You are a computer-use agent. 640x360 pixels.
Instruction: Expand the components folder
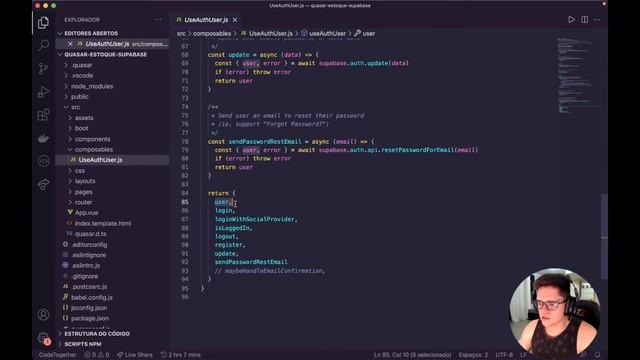pyautogui.click(x=92, y=139)
